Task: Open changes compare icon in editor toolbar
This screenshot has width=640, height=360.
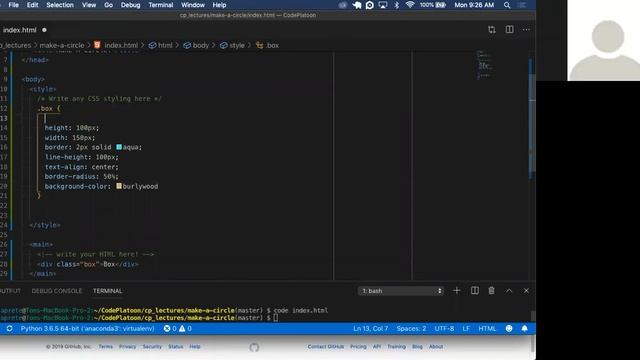Action: pos(491,30)
